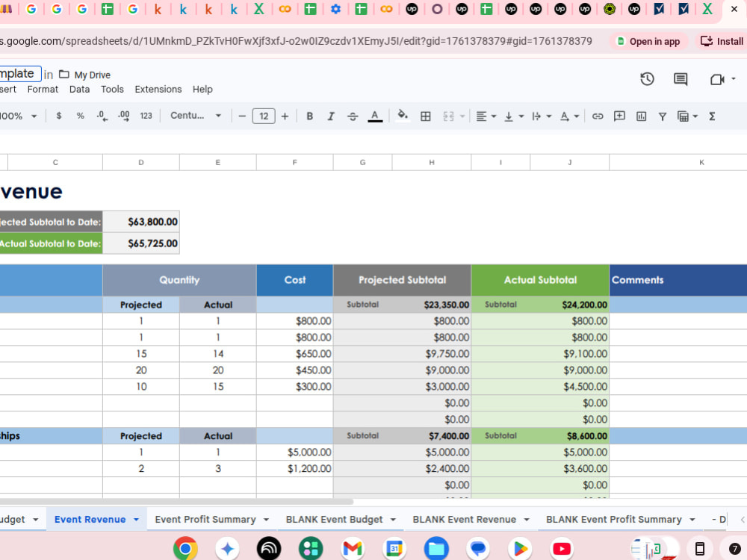This screenshot has height=560, width=747.
Task: Increase font size with plus button
Action: [x=285, y=116]
